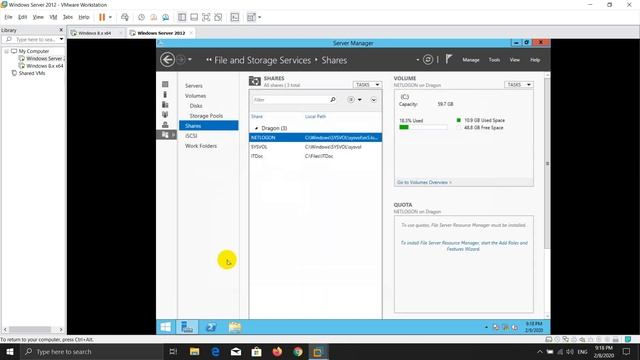640x360 pixels.
Task: Open Microsoft Edge on host taskbar
Action: click(x=215, y=351)
